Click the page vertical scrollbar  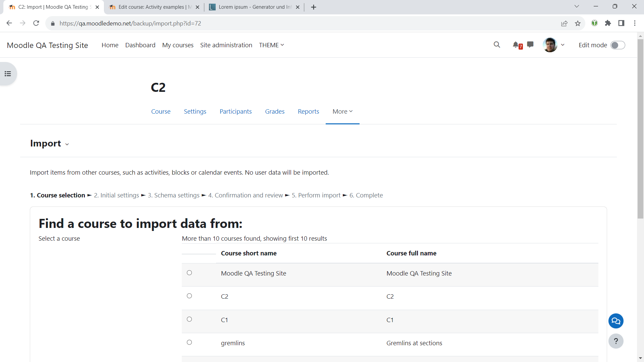coord(640,129)
